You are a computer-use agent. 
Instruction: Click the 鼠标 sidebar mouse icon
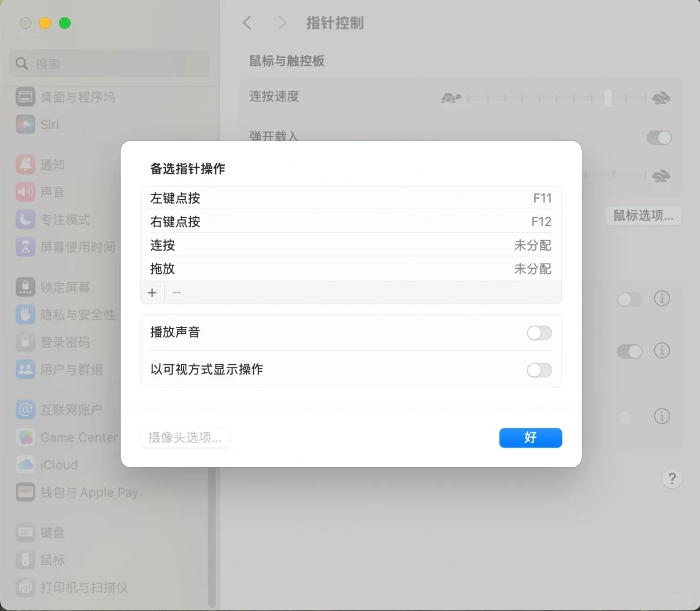coord(25,560)
